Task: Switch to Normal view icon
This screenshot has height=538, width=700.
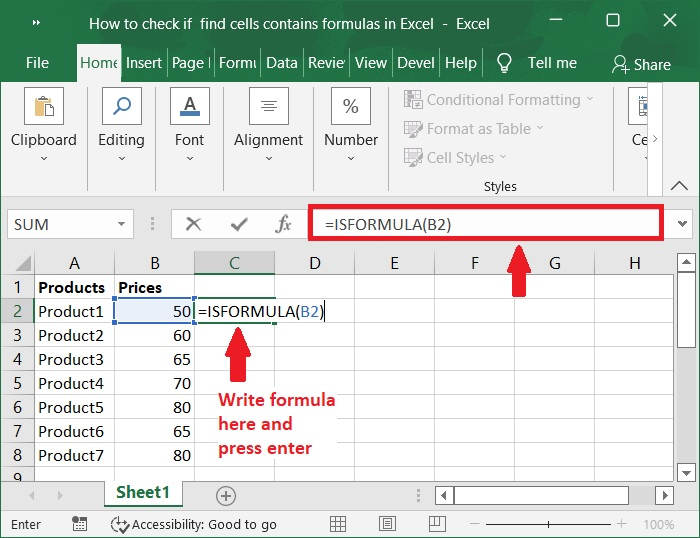Action: click(x=338, y=524)
